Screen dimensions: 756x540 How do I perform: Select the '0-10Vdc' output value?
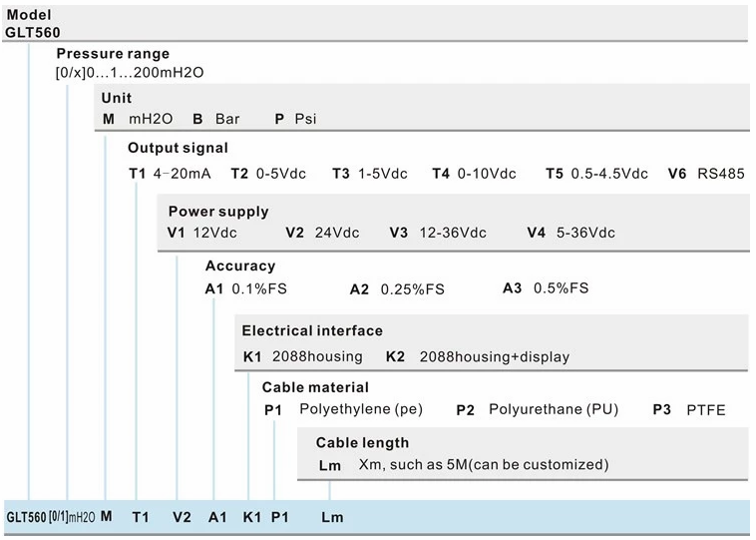point(487,174)
